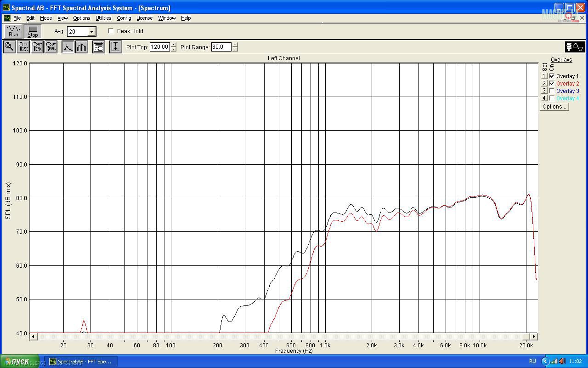
Task: Click the volume speaker tray icon
Action: (x=562, y=361)
